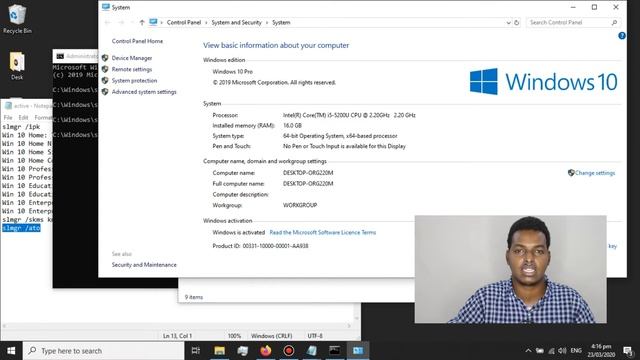
Task: Click the network icon in the tray
Action: pos(551,351)
